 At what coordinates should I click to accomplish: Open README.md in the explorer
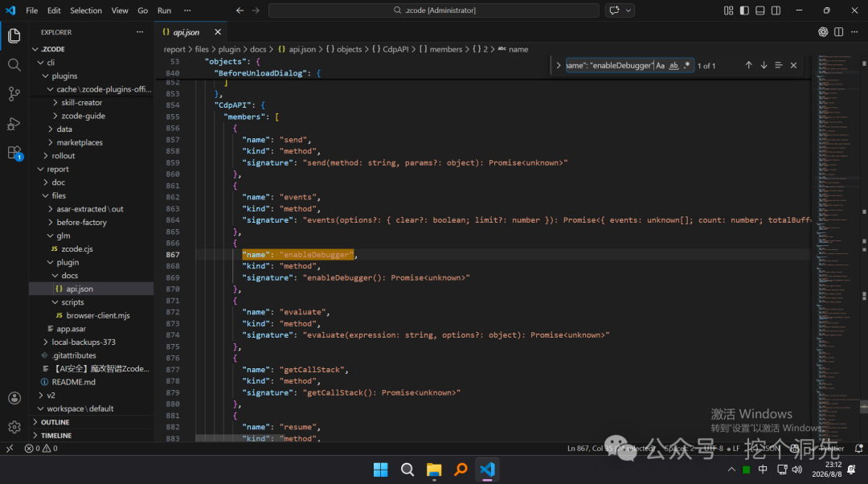(92, 382)
